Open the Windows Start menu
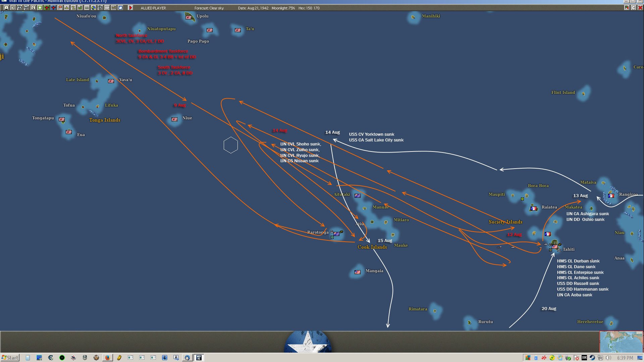The image size is (644, 362). point(10,358)
